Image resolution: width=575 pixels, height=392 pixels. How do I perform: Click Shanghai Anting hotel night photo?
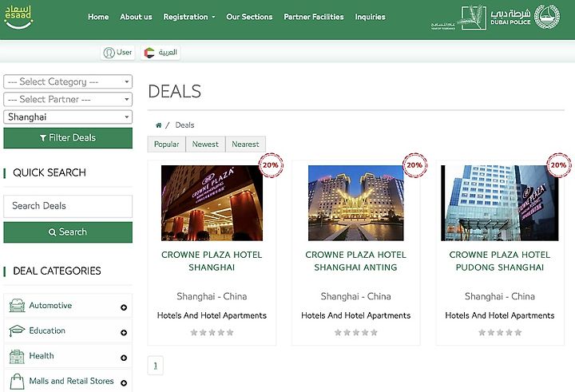[355, 203]
